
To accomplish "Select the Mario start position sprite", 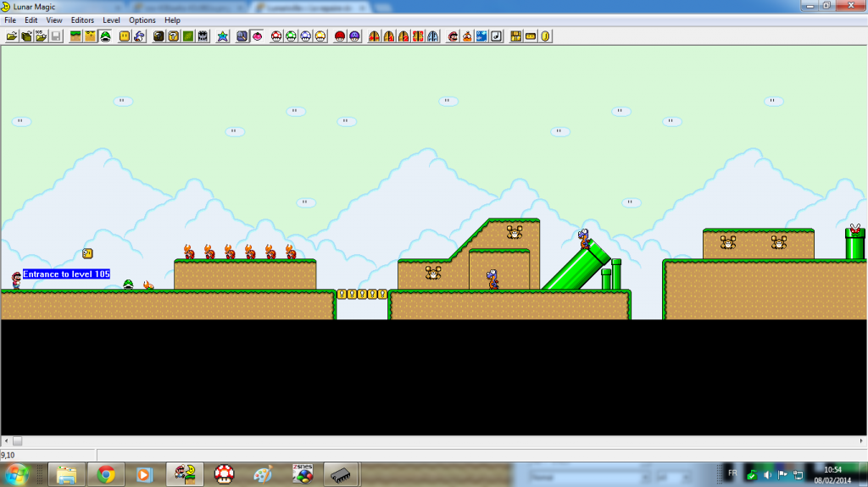I will coord(16,280).
